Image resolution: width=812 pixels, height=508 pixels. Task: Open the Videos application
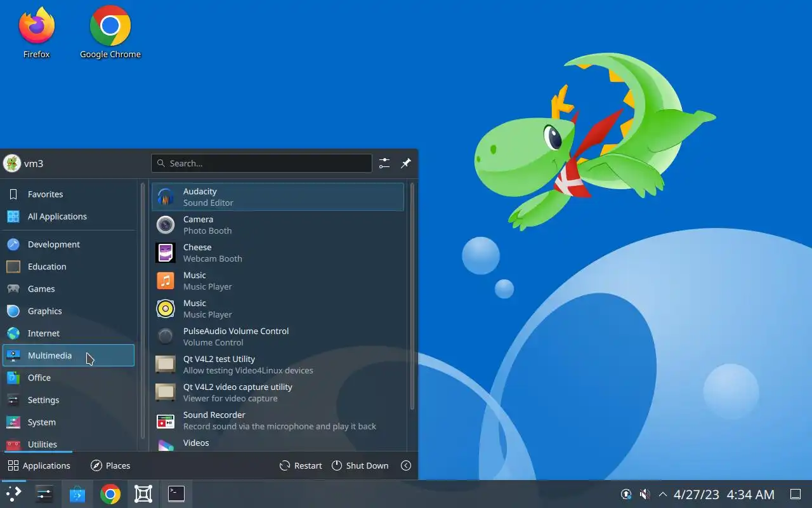tap(278, 443)
